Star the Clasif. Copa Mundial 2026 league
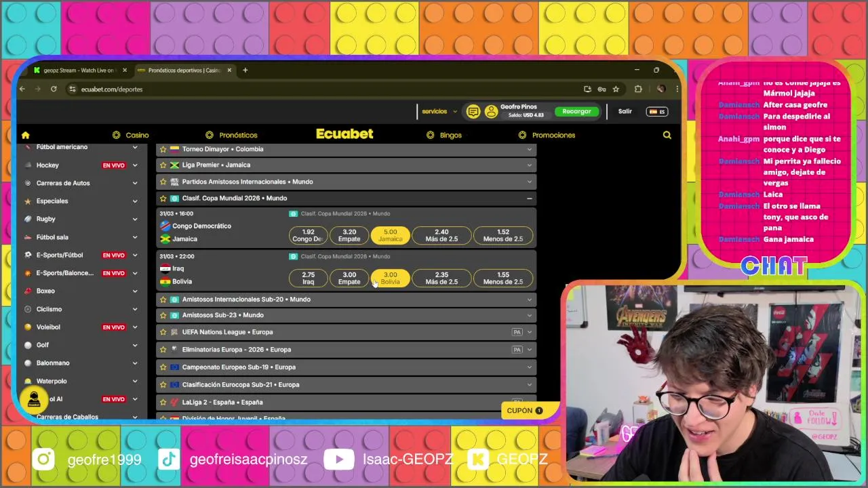 163,198
